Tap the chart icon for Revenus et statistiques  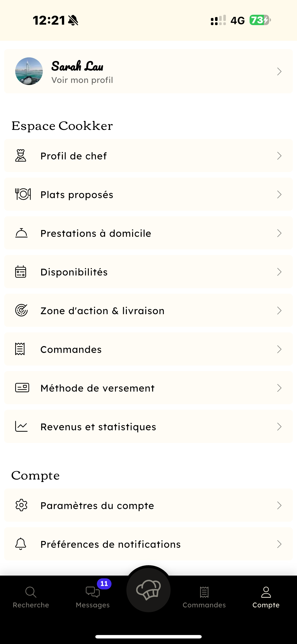pyautogui.click(x=21, y=427)
